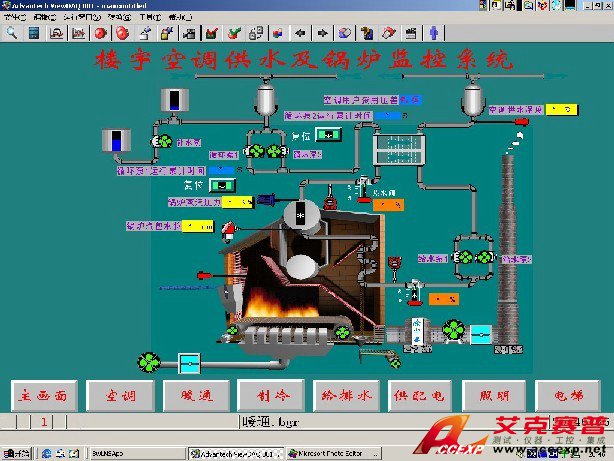Click the orange value box near the chimney
This screenshot has width=614, height=461.
click(x=442, y=299)
